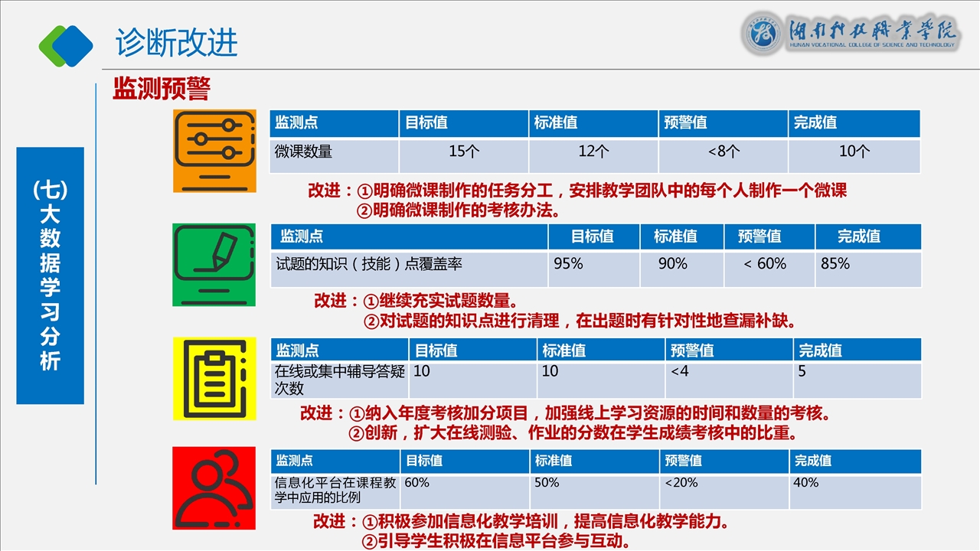Select the blue (七)大数据学习分析 sidebar box
This screenshot has width=980, height=551.
(50, 275)
